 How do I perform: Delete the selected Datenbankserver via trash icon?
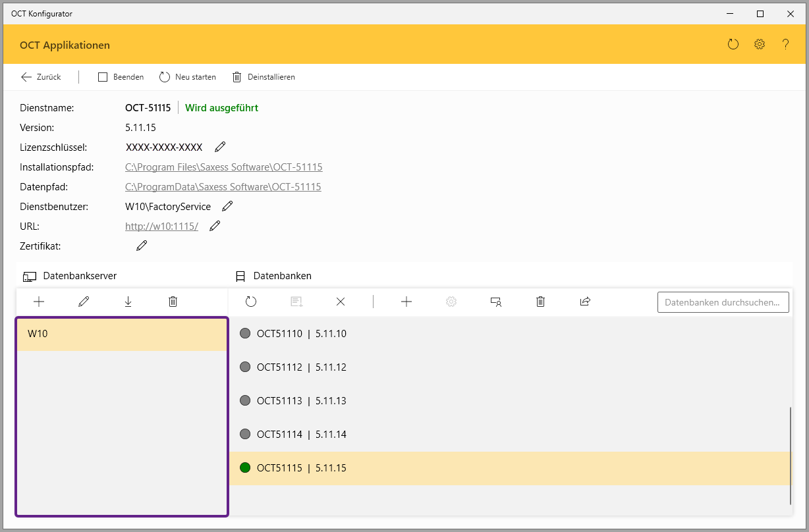(173, 302)
